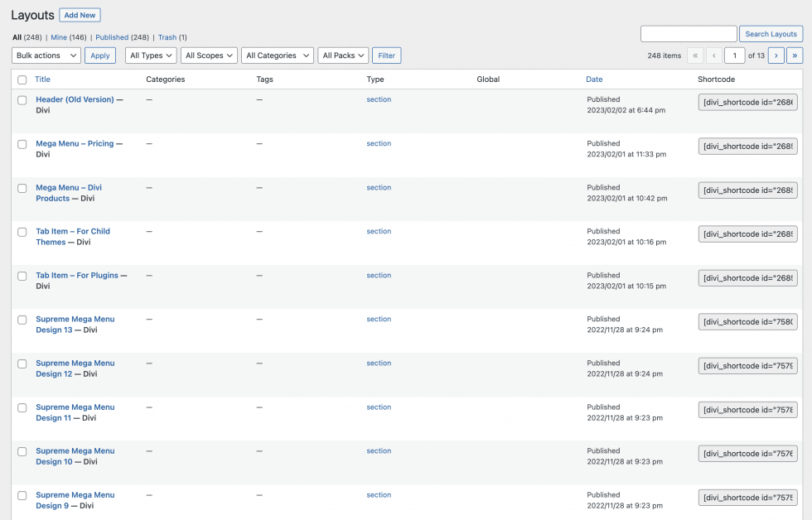Click inside the layouts search field
The width and height of the screenshot is (812, 520).
point(689,33)
